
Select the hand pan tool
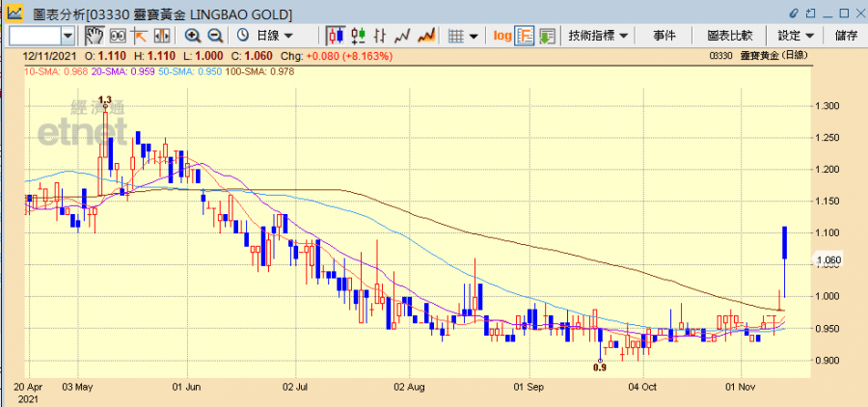95,36
